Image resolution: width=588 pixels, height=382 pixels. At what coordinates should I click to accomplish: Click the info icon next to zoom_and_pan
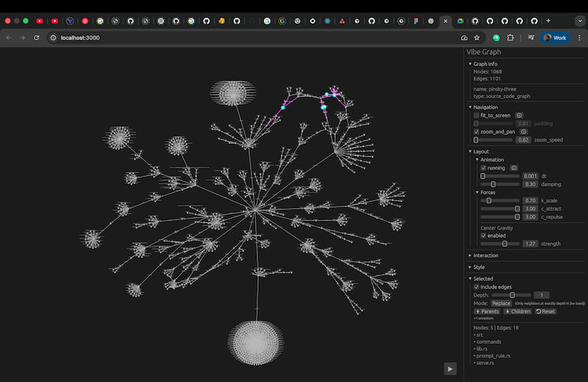[x=524, y=131]
